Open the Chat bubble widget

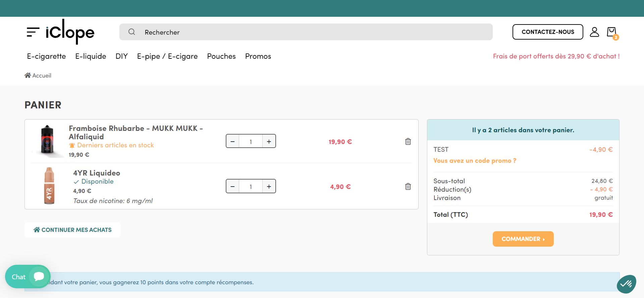click(x=28, y=277)
